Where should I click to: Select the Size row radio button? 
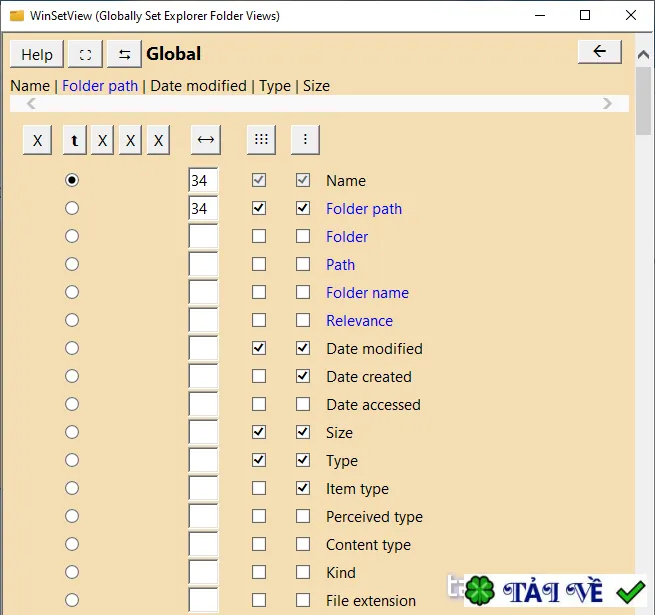click(x=72, y=432)
